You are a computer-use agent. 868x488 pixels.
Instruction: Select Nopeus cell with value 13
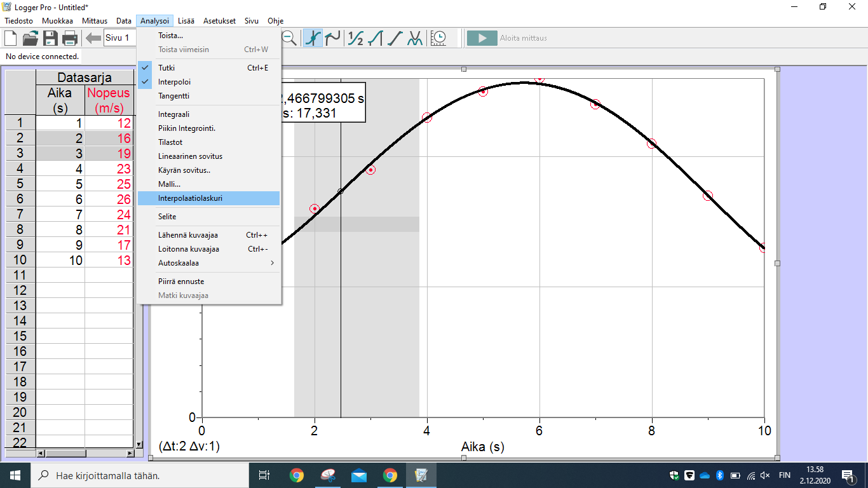click(109, 261)
